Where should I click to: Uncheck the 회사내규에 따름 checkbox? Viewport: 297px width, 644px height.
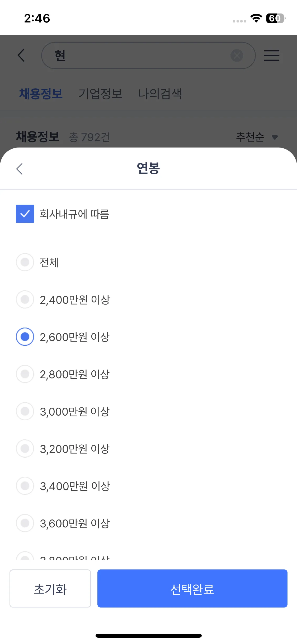(25, 214)
